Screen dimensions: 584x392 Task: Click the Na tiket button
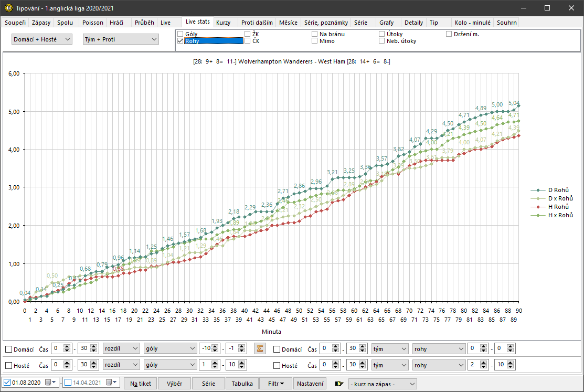[x=141, y=384]
